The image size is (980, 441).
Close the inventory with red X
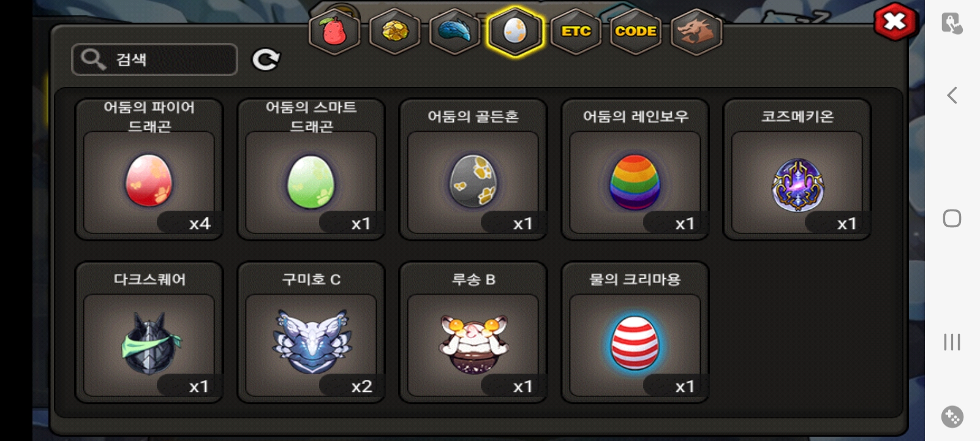tap(895, 23)
